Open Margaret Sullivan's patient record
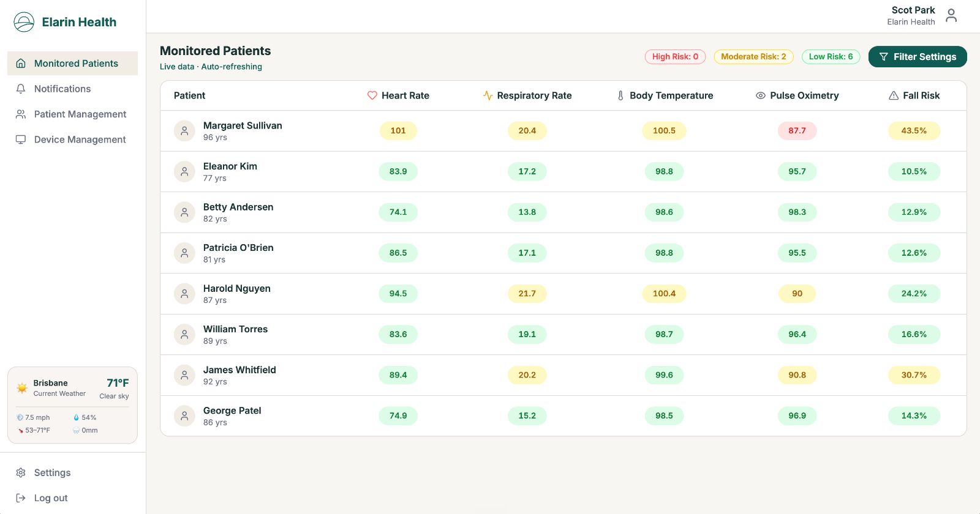 (563, 131)
